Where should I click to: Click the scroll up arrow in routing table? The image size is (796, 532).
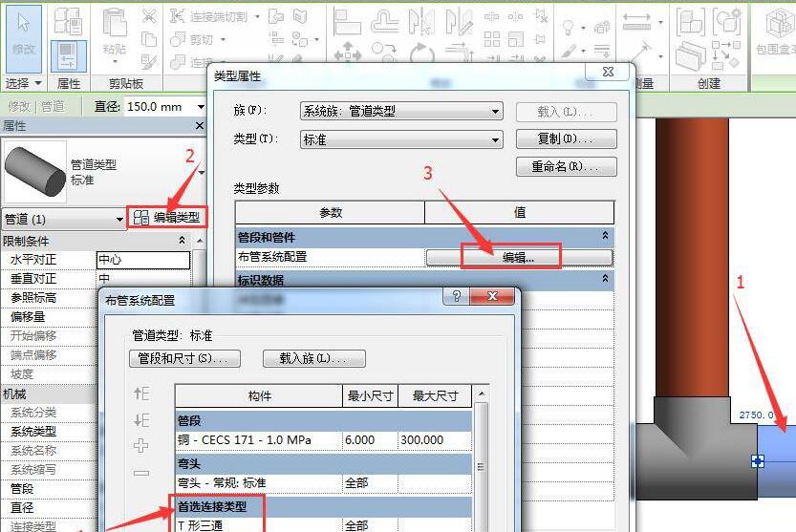[x=482, y=394]
